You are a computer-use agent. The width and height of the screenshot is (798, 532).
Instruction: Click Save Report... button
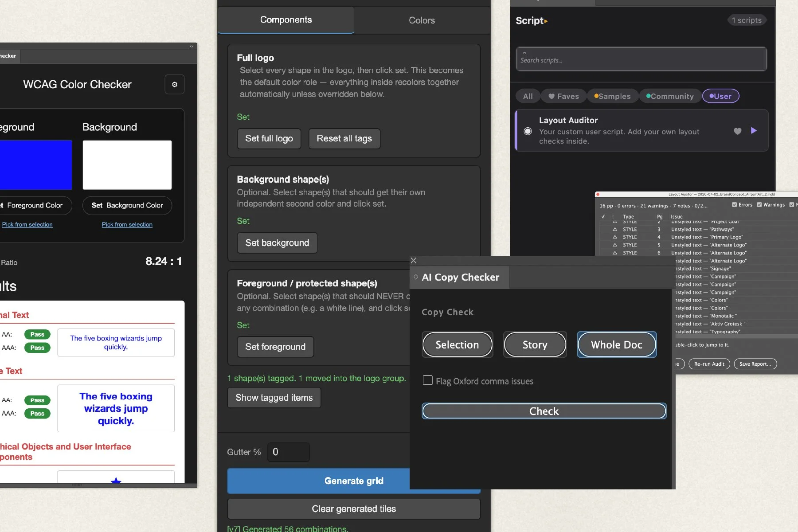(755, 364)
